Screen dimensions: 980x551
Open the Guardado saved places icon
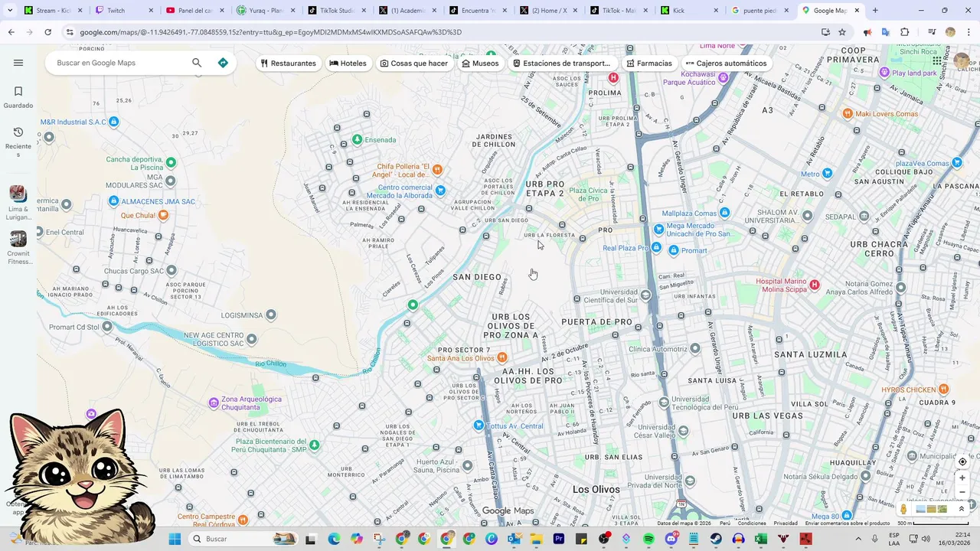[x=18, y=91]
